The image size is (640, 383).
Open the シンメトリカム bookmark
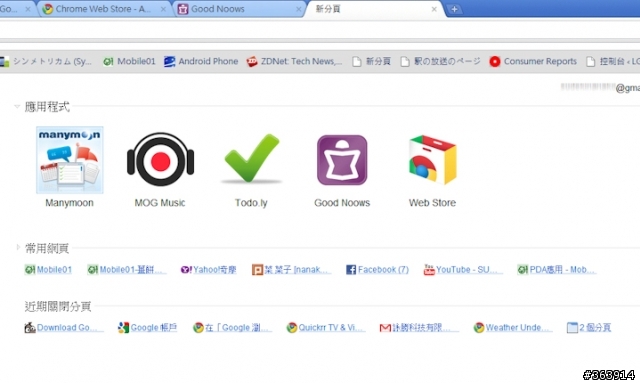pos(46,61)
